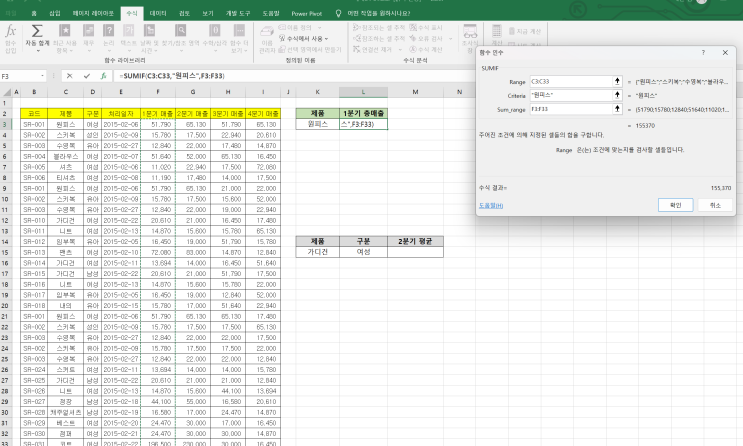The width and height of the screenshot is (743, 446).
Task: Click Trace Dependents (참조하는 셀 추적)
Action: point(379,38)
